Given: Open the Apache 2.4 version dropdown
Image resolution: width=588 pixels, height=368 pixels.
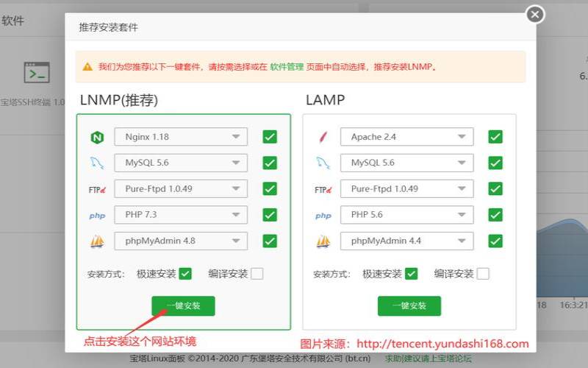Looking at the screenshot, I should [x=407, y=137].
